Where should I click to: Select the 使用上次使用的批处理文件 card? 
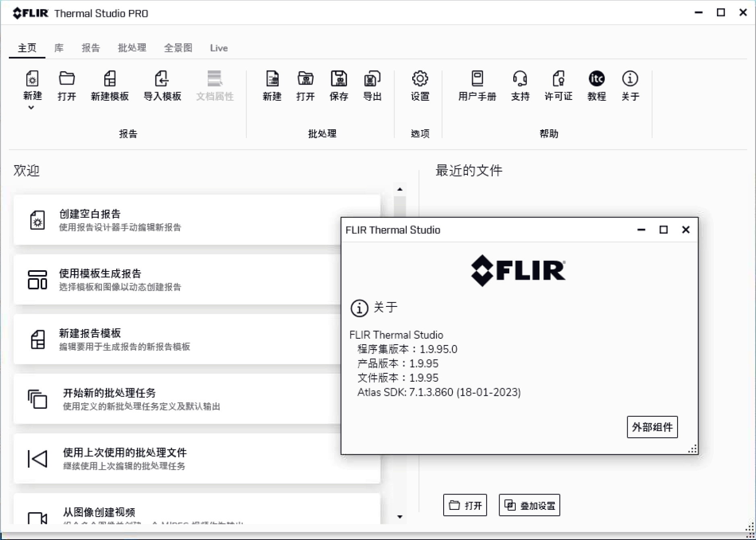(197, 458)
